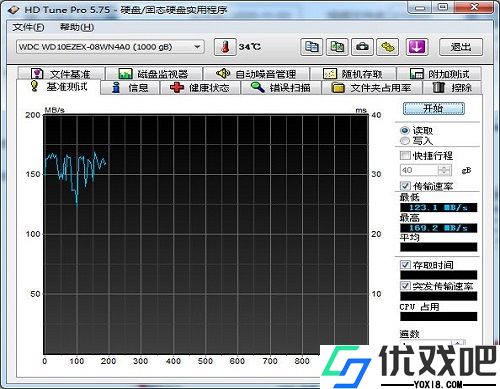Click the yellow options tools icon

(x=388, y=47)
